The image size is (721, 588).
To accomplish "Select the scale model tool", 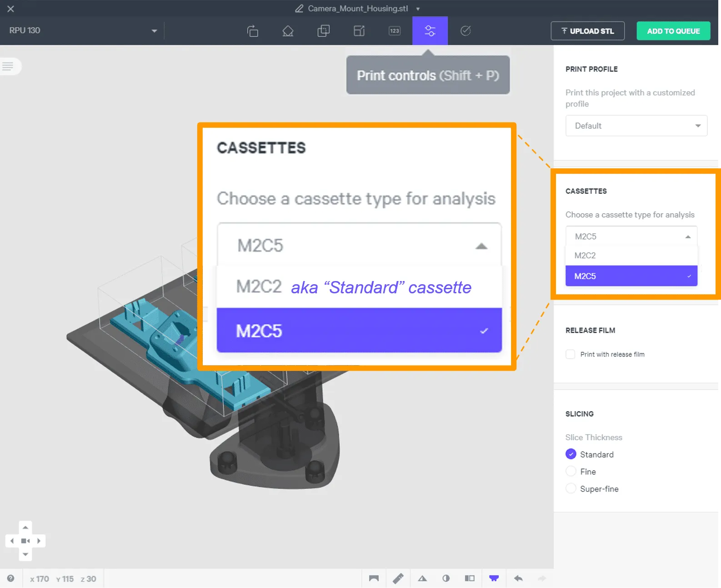I will pos(359,31).
